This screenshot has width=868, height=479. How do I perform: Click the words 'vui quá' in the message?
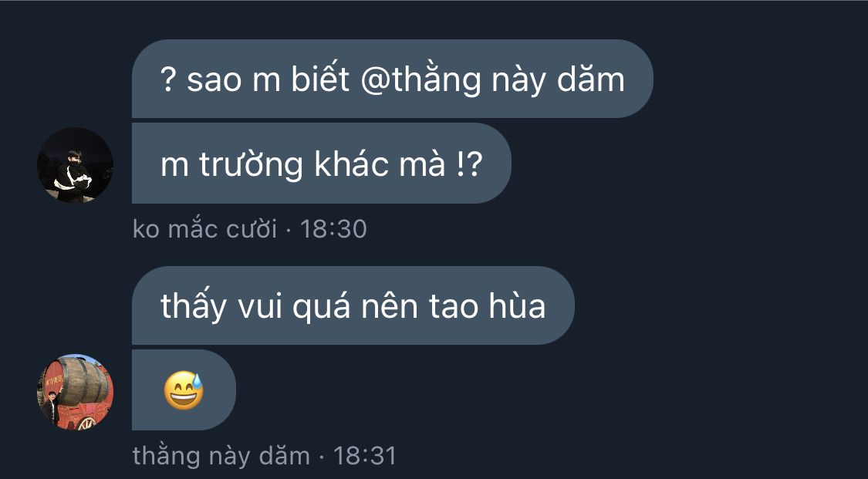pos(294,307)
